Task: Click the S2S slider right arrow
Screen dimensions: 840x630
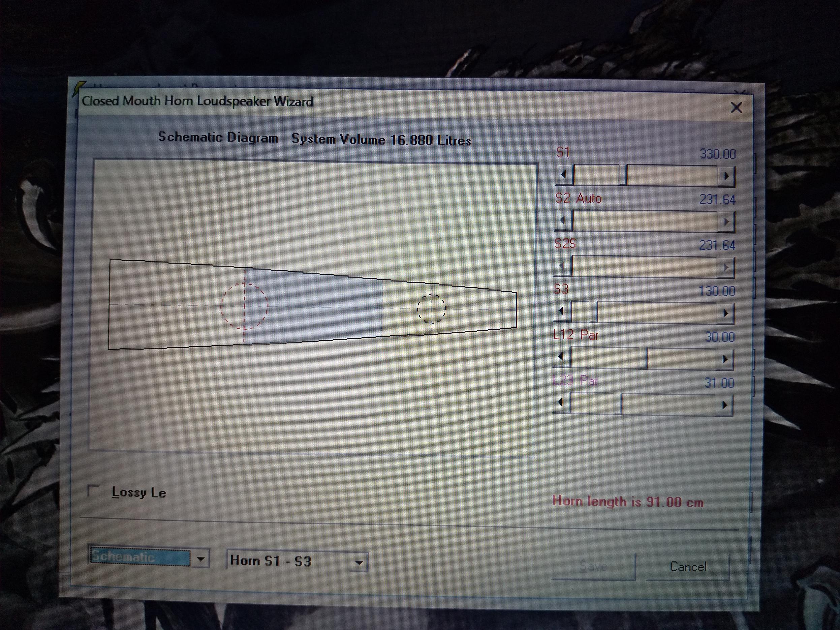Action: [725, 268]
